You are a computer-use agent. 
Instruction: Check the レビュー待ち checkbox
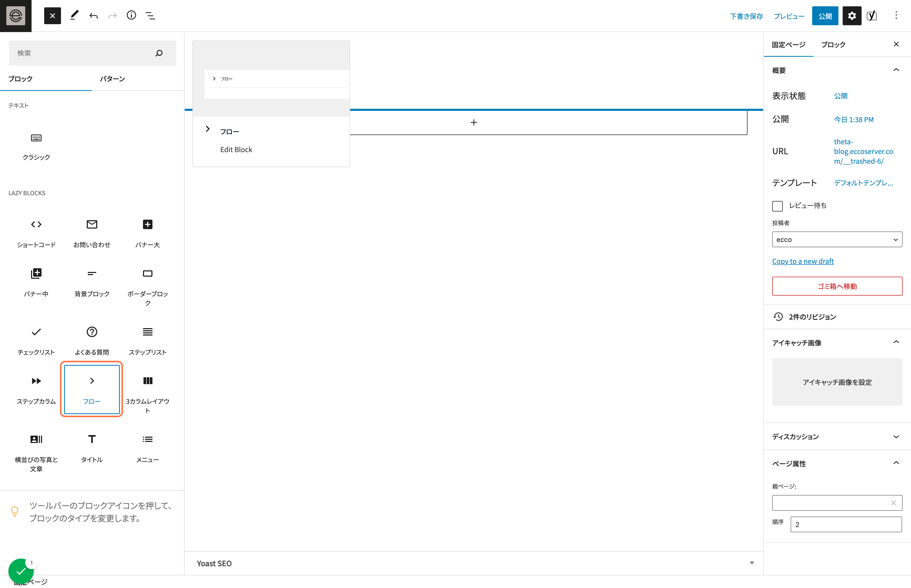[x=777, y=206]
